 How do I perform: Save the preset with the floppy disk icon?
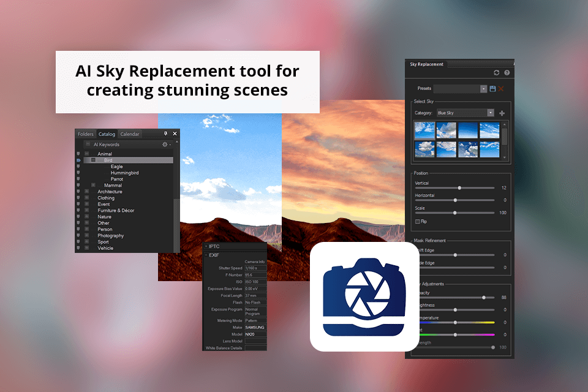click(x=492, y=89)
